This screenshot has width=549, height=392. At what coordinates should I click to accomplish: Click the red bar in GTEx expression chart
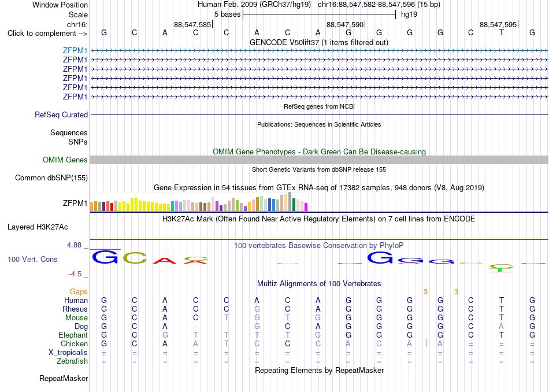[x=112, y=206]
